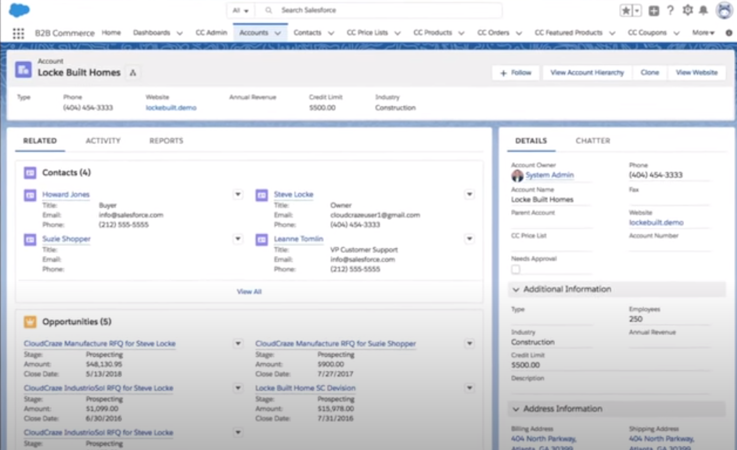Viewport: 737px width, 450px height.
Task: Open the notifications bell icon
Action: pos(704,11)
